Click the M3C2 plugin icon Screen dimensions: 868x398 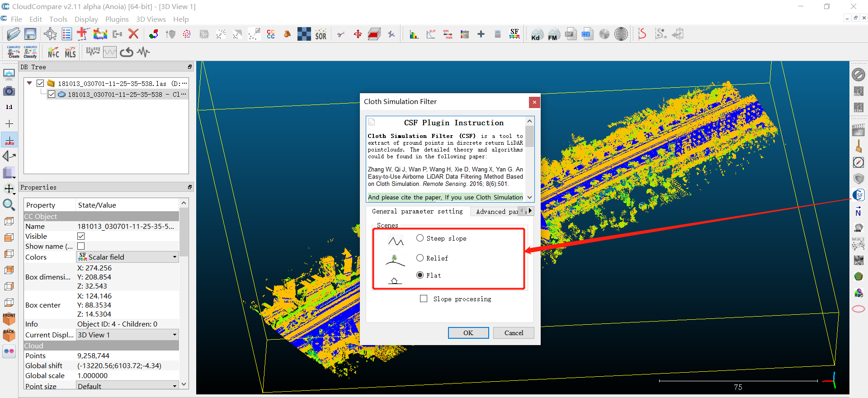click(x=858, y=244)
